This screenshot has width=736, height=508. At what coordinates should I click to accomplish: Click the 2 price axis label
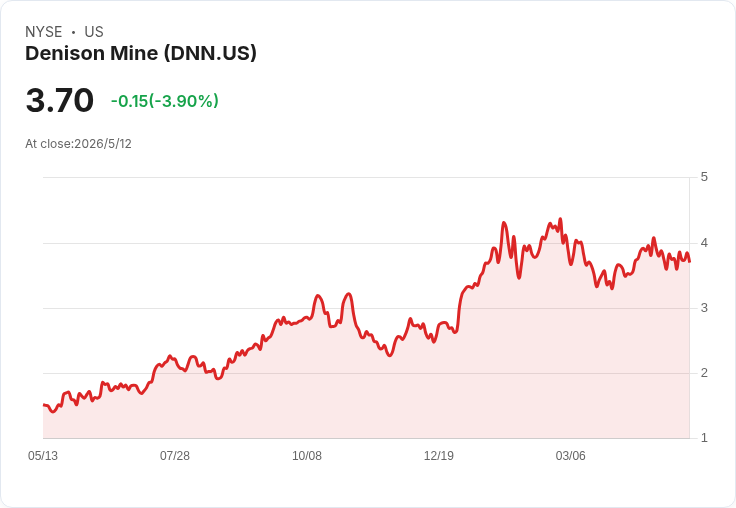point(704,373)
